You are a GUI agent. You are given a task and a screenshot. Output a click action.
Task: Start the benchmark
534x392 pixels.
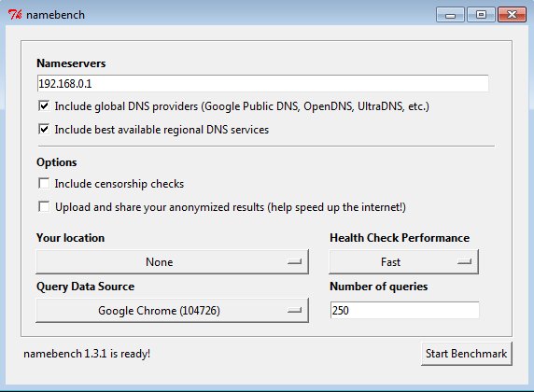(x=466, y=354)
